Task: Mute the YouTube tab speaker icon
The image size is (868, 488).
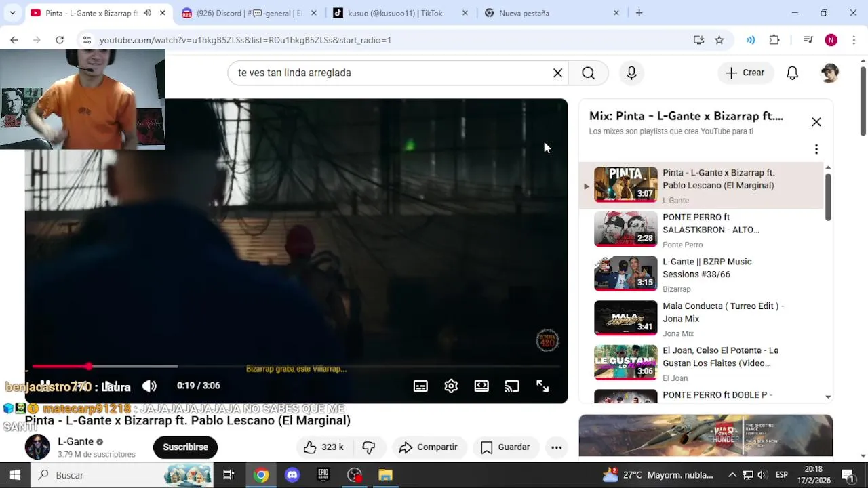Action: [147, 13]
